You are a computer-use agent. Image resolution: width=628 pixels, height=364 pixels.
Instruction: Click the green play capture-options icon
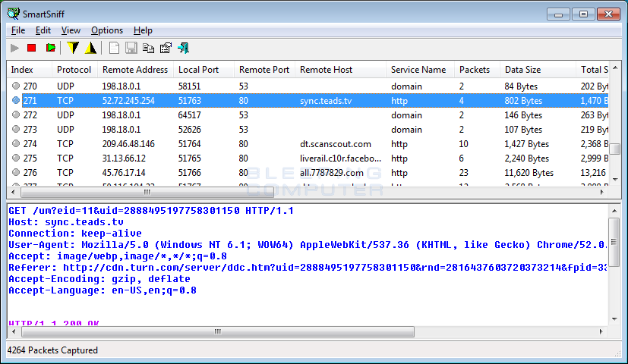click(x=50, y=49)
